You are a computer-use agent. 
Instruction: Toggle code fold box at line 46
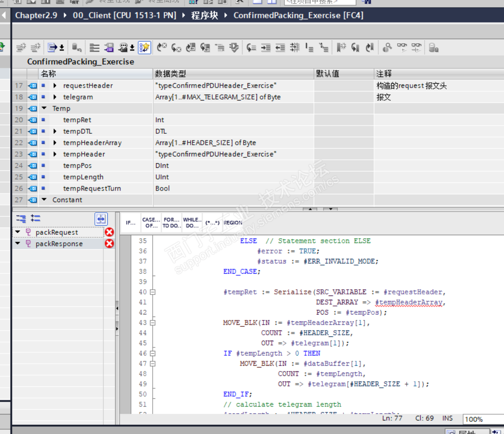(x=153, y=353)
